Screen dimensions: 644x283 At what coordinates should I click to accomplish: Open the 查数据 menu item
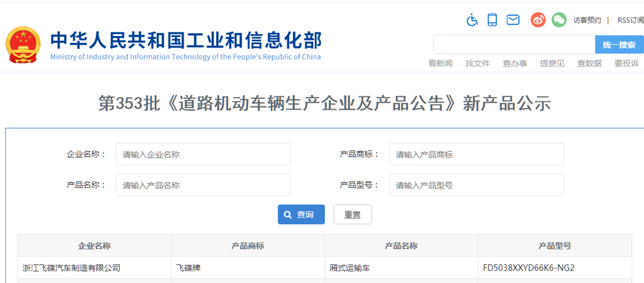(x=589, y=63)
